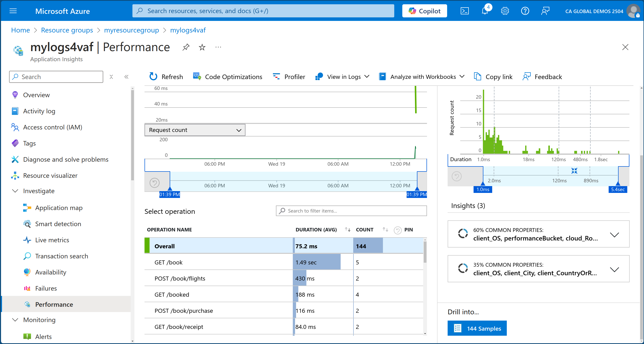Open Diagnose and solve problems
This screenshot has height=344, width=644.
tap(66, 159)
